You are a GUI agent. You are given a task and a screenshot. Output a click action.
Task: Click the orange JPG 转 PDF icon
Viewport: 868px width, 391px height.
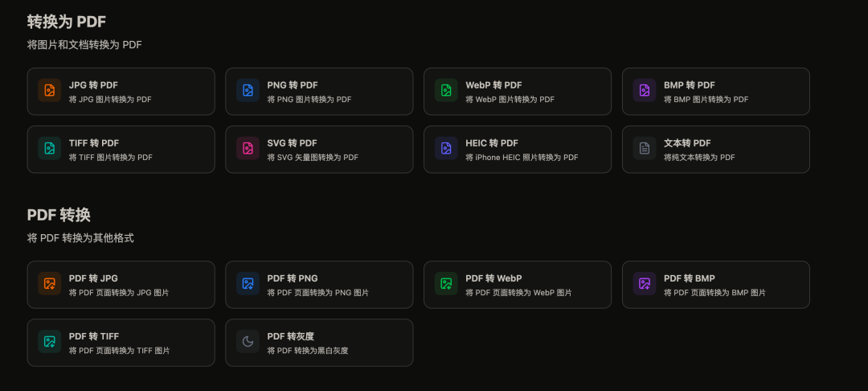50,91
